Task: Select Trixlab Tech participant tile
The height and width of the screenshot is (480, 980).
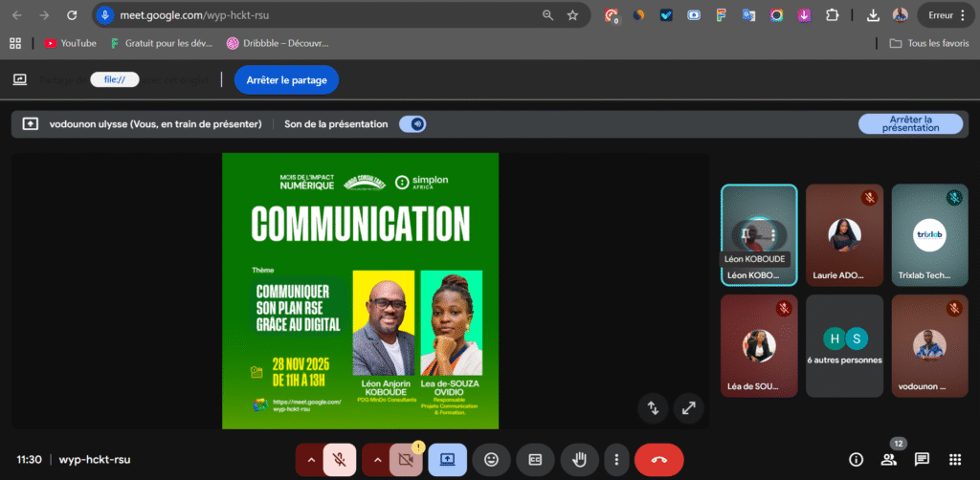Action: pyautogui.click(x=929, y=235)
